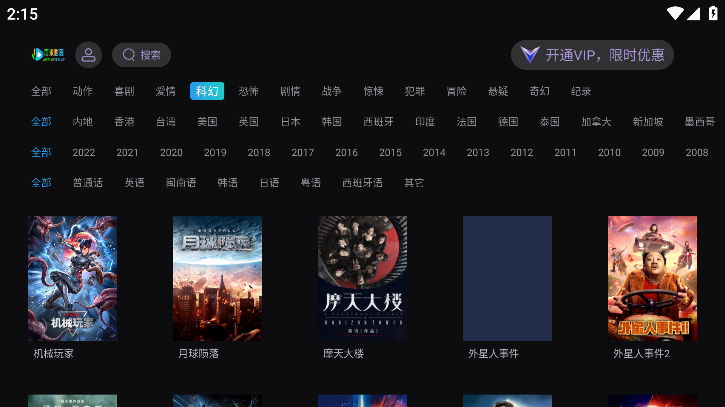Viewport: 725px width, 407px height.
Task: Choose 内地 region filter
Action: click(x=83, y=122)
